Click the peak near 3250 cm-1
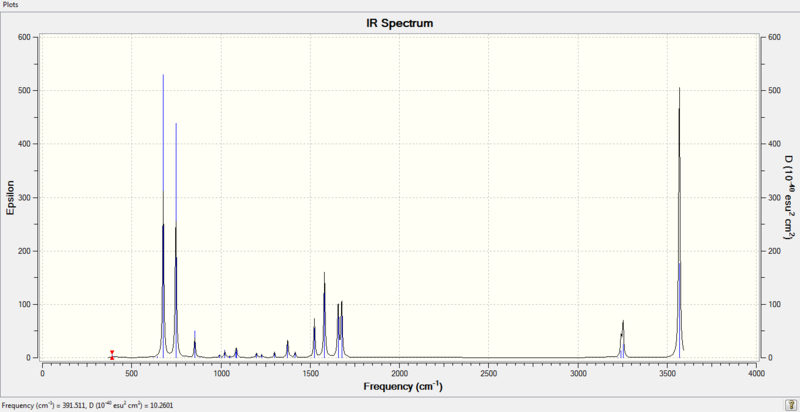The height and width of the screenshot is (412, 800). pyautogui.click(x=623, y=339)
